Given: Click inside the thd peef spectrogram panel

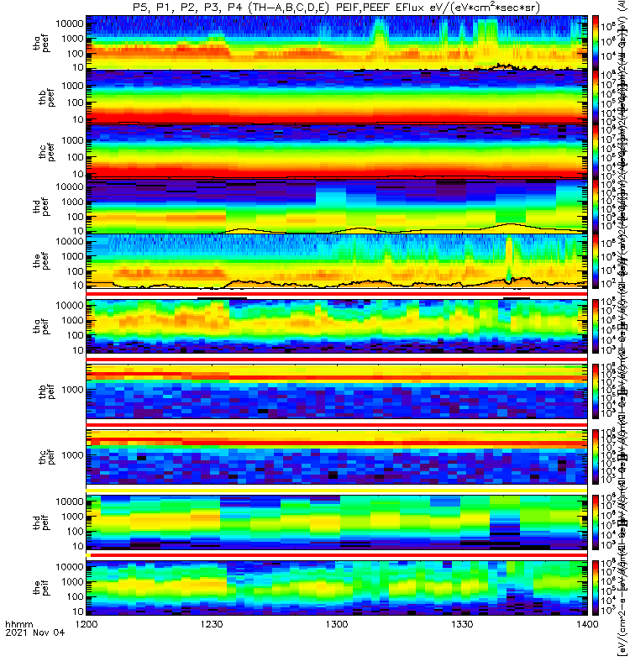Looking at the screenshot, I should pyautogui.click(x=337, y=206).
